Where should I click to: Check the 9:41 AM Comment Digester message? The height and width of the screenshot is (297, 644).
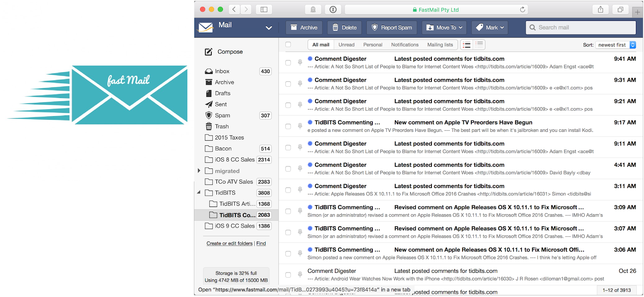click(x=288, y=63)
